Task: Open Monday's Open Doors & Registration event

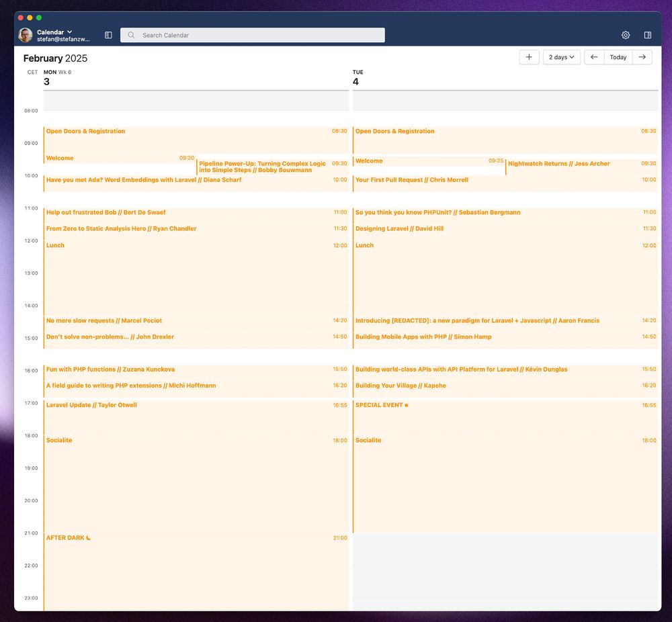Action: pos(196,140)
